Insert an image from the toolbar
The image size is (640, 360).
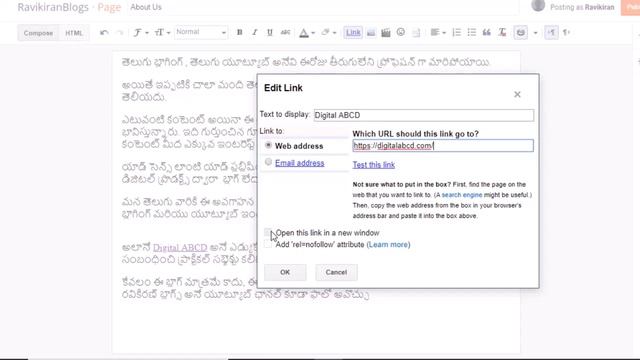[371, 33]
